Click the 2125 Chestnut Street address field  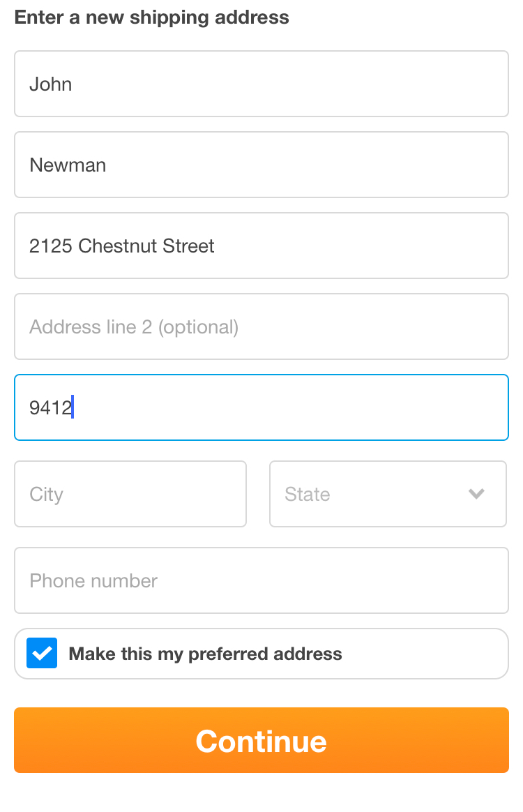pos(261,246)
